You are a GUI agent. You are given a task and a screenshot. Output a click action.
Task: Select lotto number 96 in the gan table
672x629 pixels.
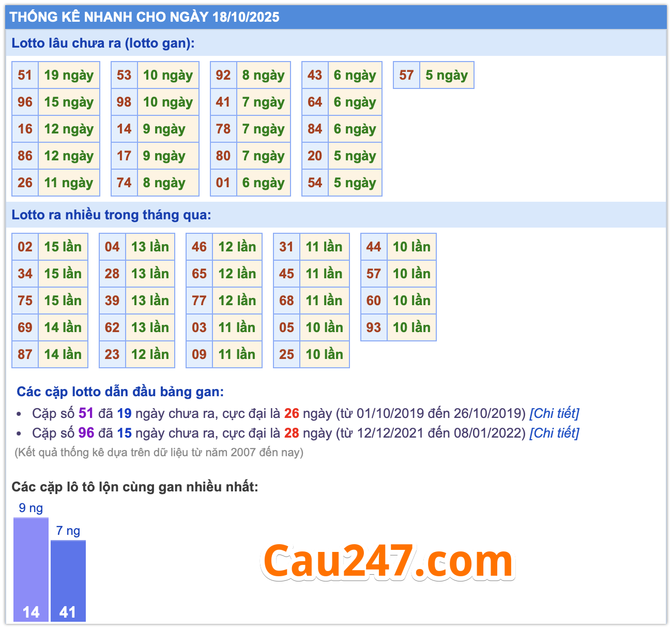[x=24, y=102]
